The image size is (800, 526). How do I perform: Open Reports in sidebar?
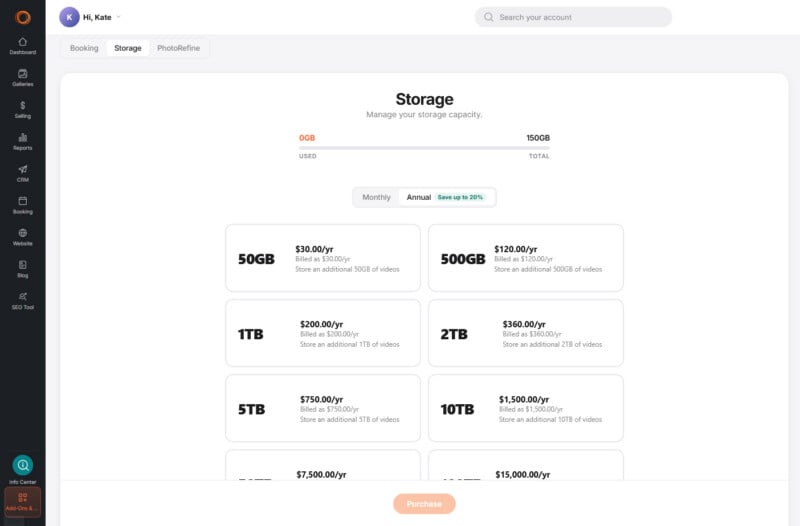point(22,141)
